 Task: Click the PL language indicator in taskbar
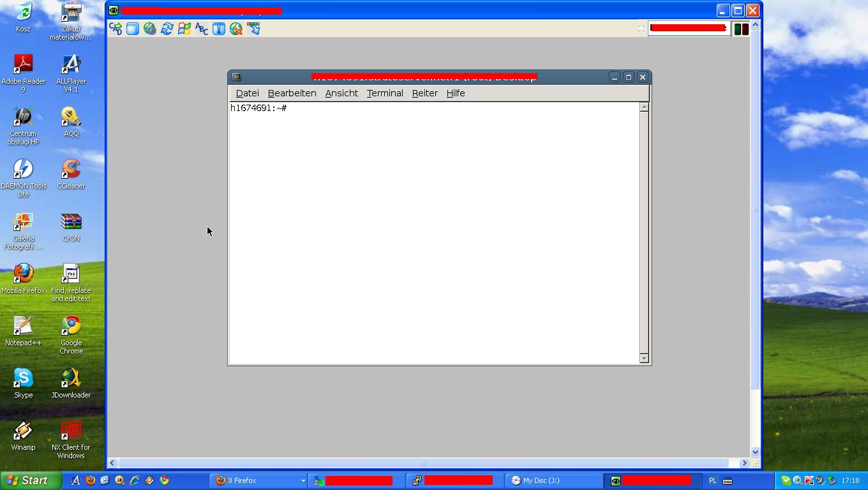[x=713, y=480]
